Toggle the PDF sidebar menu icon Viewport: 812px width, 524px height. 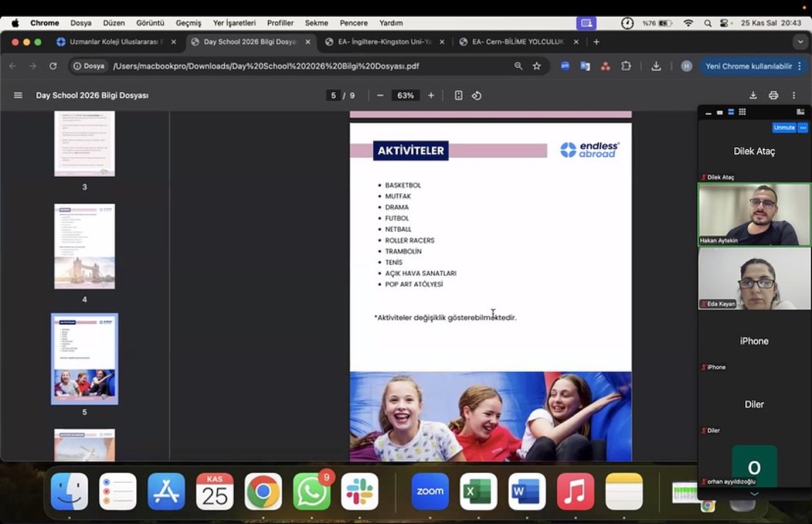click(x=18, y=95)
